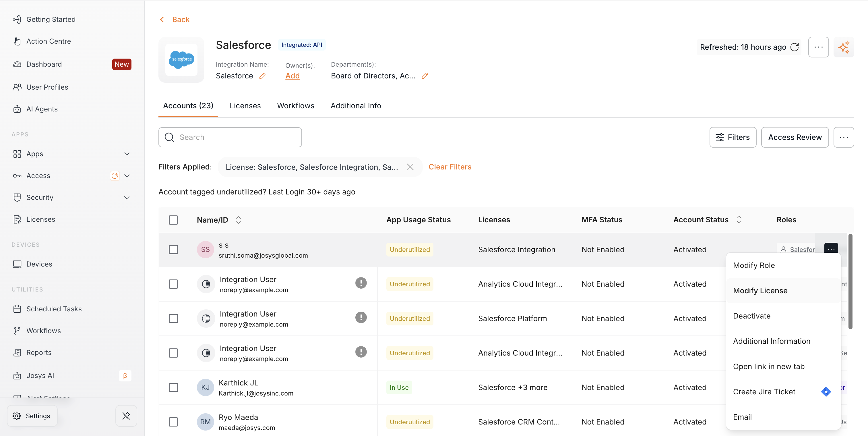Select Deactivate in the row menu
The height and width of the screenshot is (436, 868).
tap(783, 316)
